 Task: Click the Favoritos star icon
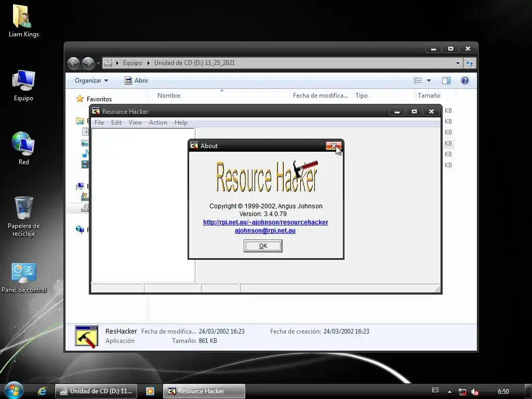79,99
